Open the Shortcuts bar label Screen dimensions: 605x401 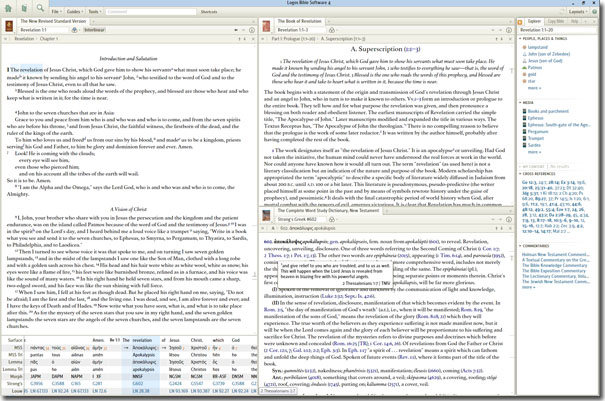tap(209, 12)
